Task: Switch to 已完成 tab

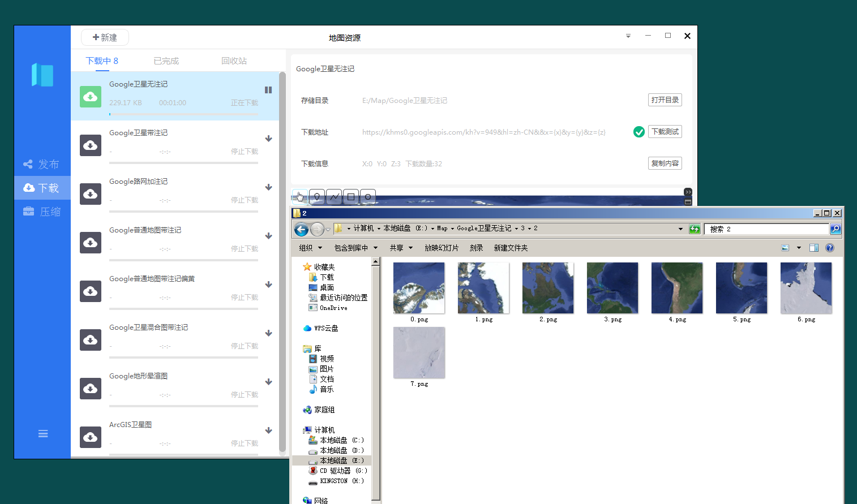Action: 166,61
